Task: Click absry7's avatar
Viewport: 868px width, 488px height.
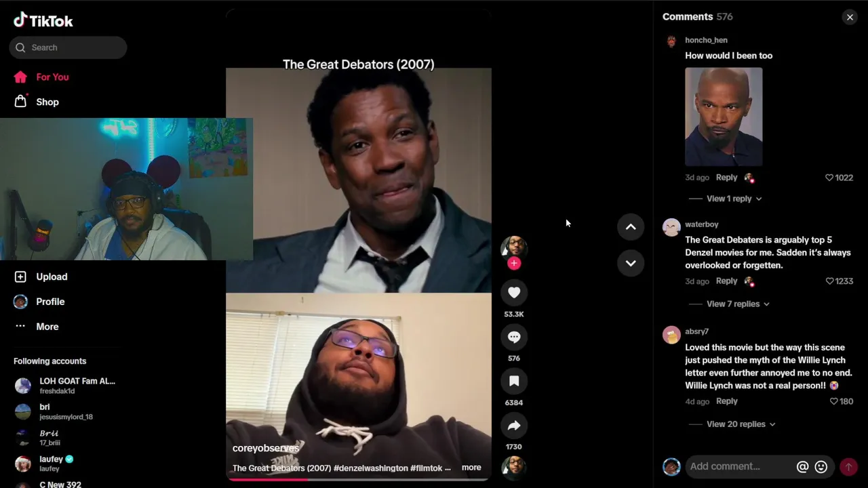Action: click(671, 335)
